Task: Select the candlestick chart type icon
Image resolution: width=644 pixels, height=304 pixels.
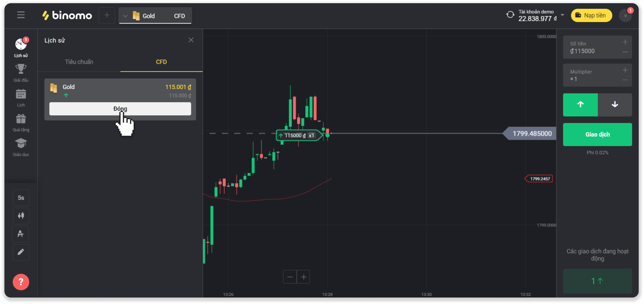Action: pos(21,216)
